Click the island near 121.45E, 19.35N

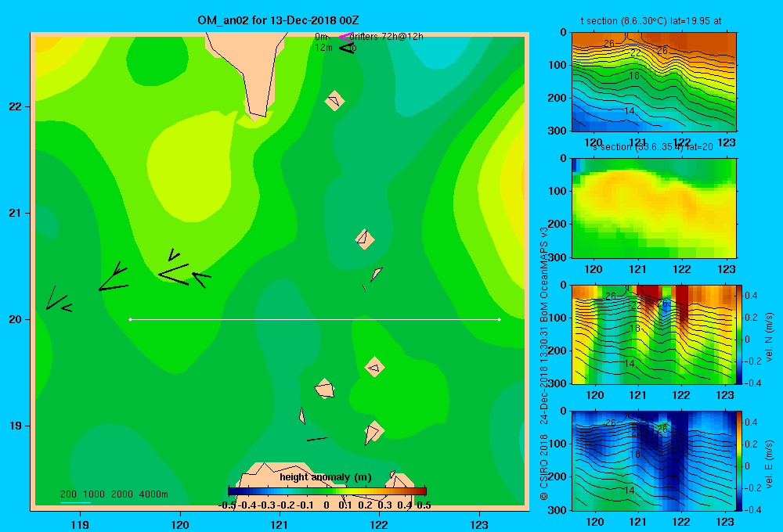point(325,388)
